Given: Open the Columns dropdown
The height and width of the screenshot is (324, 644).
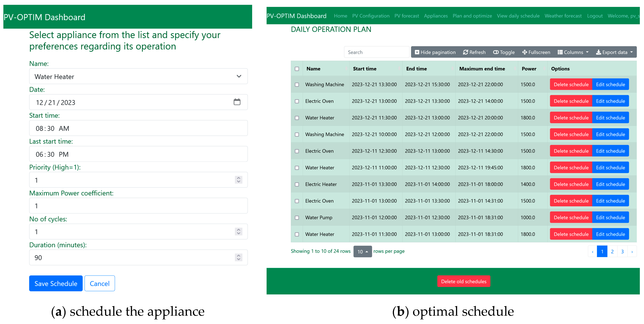Looking at the screenshot, I should pos(573,52).
